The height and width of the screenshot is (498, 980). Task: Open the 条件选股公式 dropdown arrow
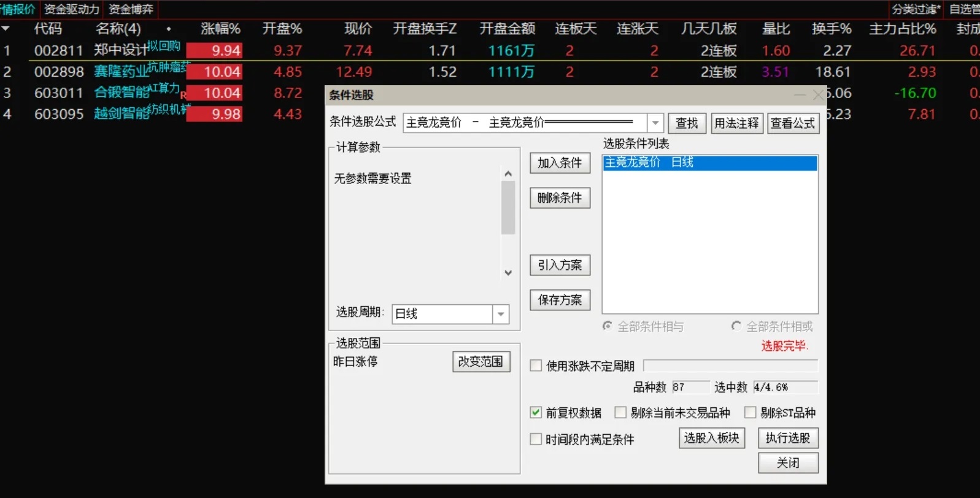(655, 123)
